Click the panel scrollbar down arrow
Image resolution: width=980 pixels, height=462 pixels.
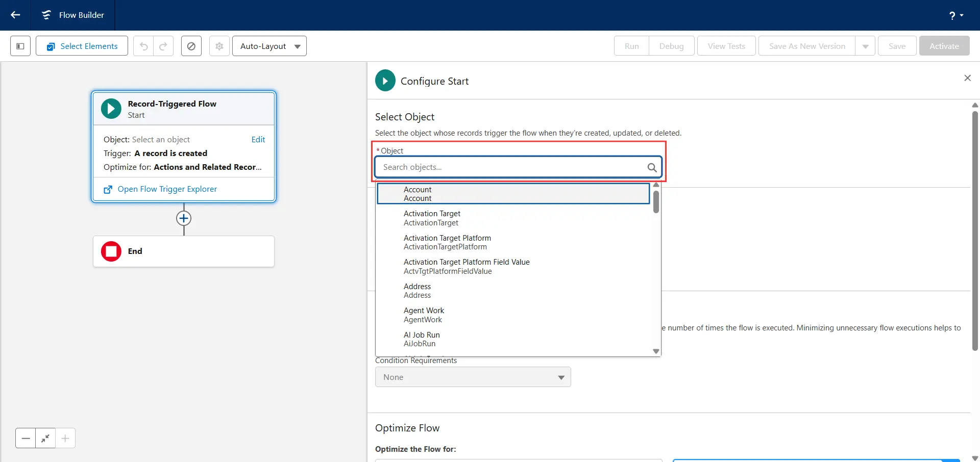[975, 458]
